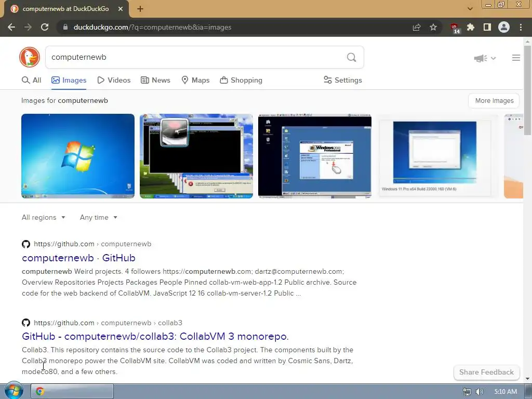Open the Chrome profile avatar
Screen dimensions: 532x399
(x=504, y=27)
